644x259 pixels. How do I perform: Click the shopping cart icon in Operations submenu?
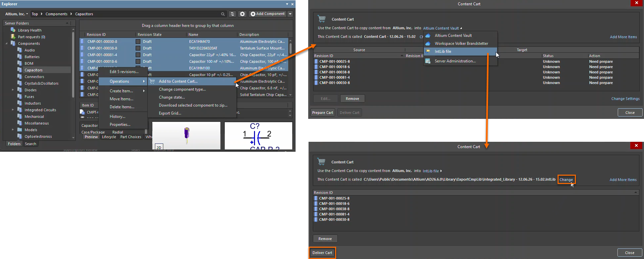tap(152, 81)
